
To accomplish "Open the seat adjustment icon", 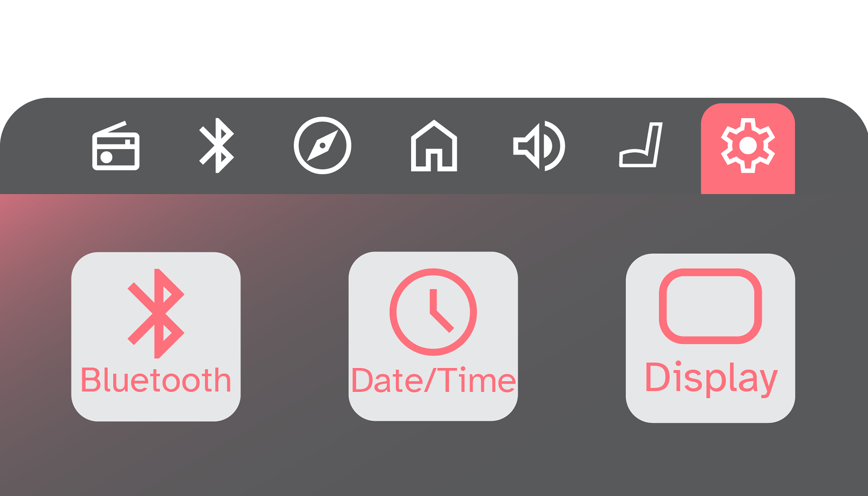I will (x=641, y=145).
